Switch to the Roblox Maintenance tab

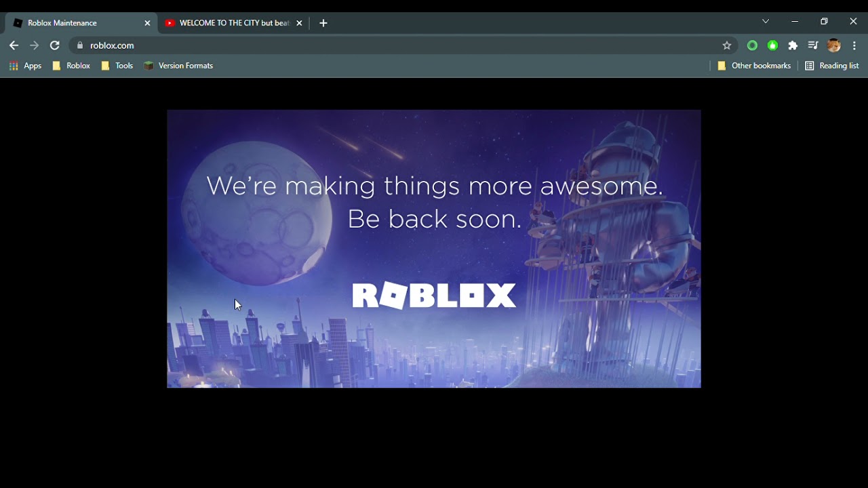click(x=81, y=23)
